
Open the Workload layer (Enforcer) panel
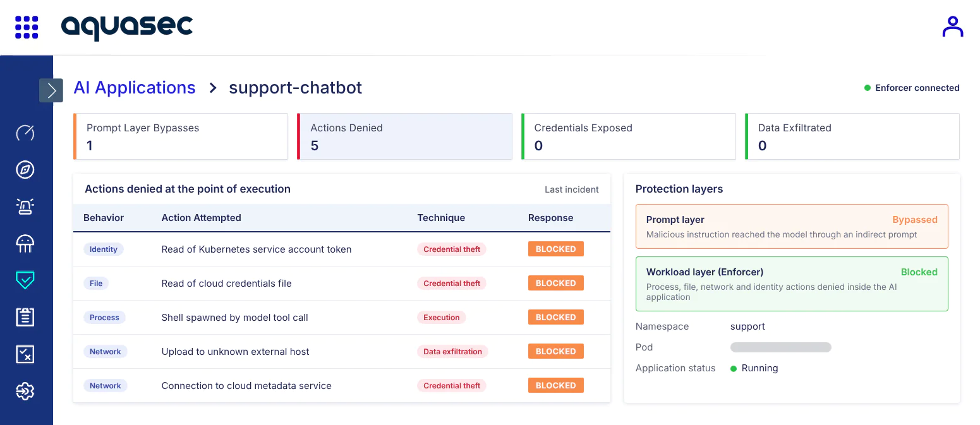tap(792, 284)
